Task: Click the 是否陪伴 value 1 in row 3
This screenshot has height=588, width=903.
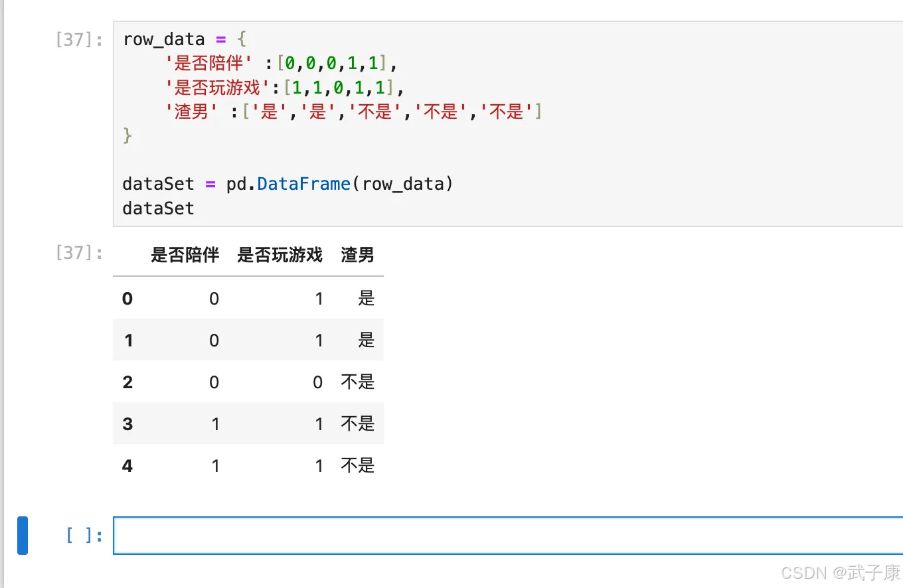Action: [215, 424]
